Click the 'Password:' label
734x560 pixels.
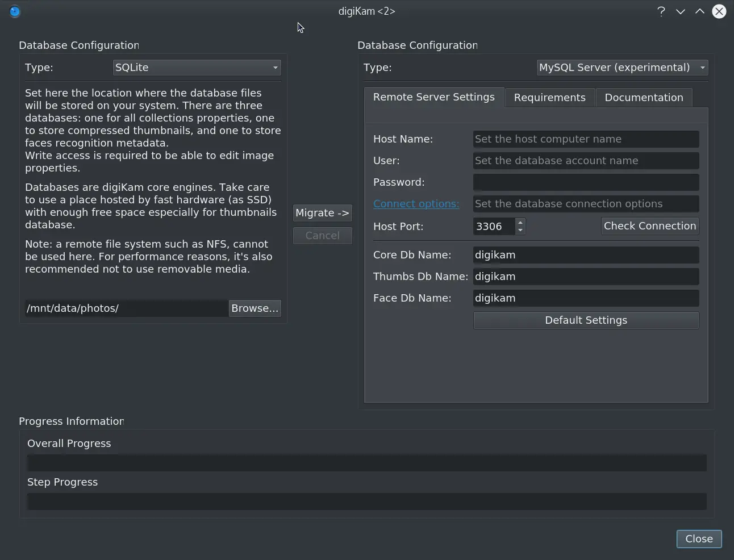point(399,182)
